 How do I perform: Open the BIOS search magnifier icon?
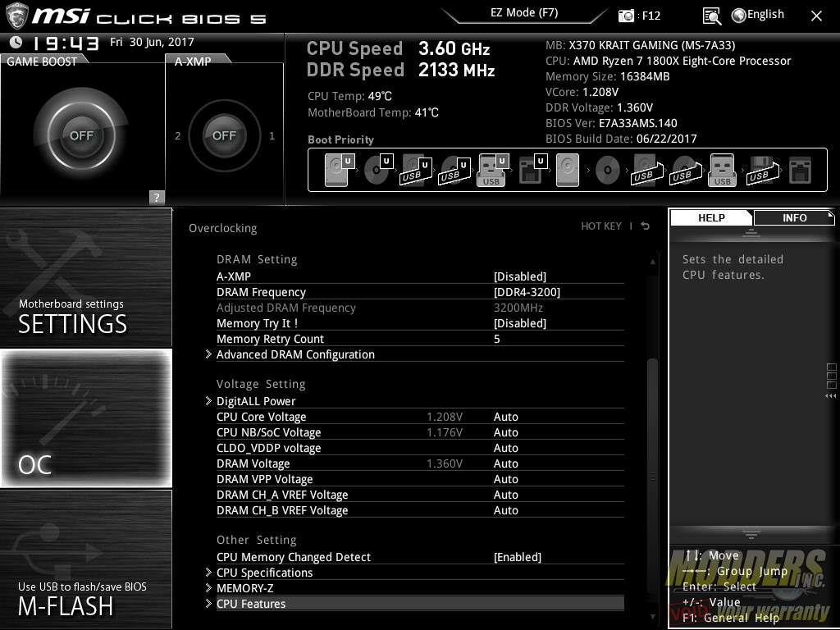711,16
